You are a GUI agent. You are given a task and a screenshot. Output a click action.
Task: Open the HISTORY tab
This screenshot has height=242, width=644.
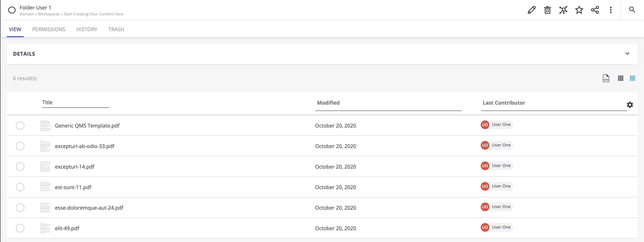click(x=87, y=29)
